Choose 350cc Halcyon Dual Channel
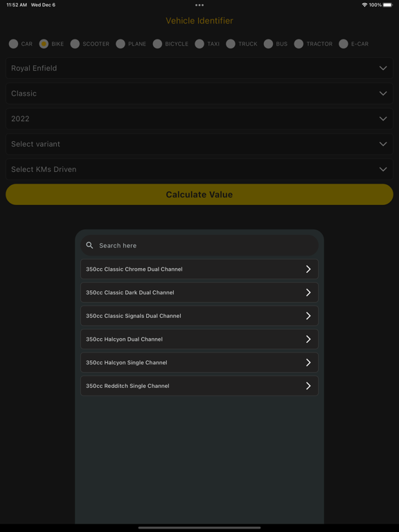The image size is (399, 532). [x=199, y=339]
